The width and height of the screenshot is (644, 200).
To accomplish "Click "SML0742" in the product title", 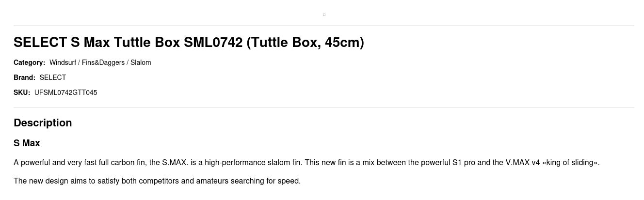I will point(213,43).
